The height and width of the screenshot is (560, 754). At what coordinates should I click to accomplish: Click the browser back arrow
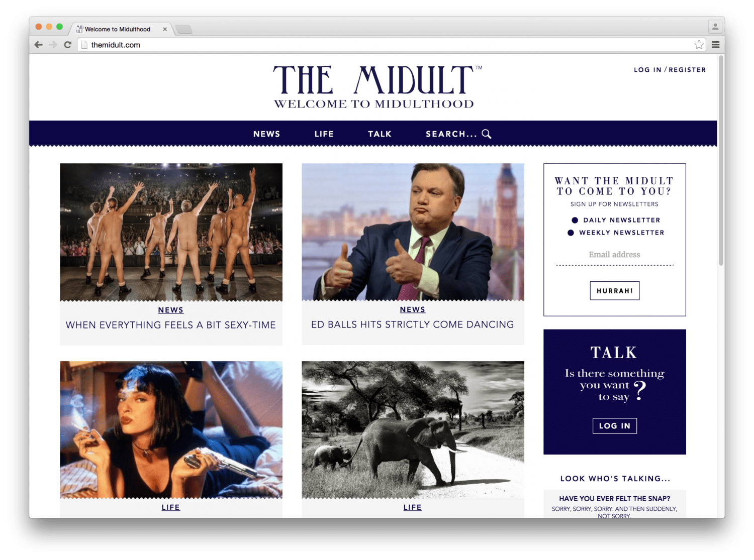click(39, 45)
